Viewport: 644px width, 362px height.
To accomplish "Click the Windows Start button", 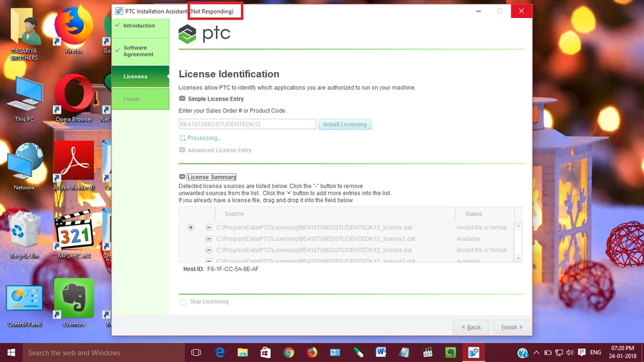I will (11, 352).
